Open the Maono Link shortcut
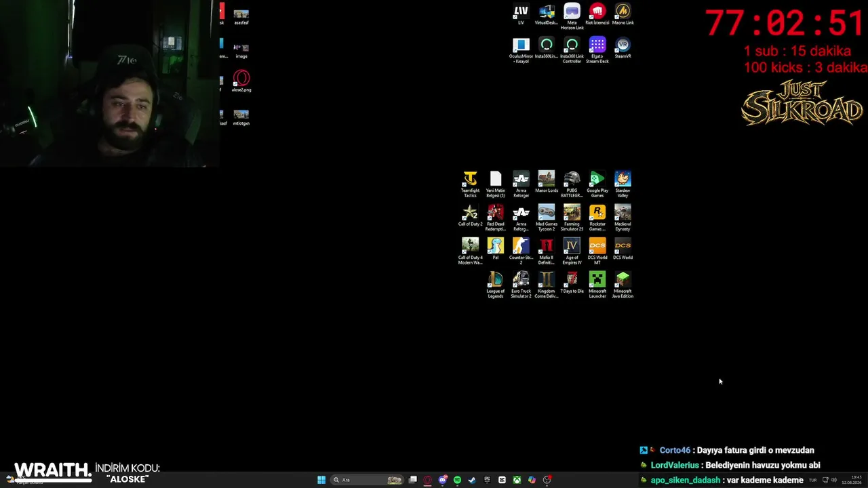Viewport: 868px width, 488px height. click(x=623, y=14)
